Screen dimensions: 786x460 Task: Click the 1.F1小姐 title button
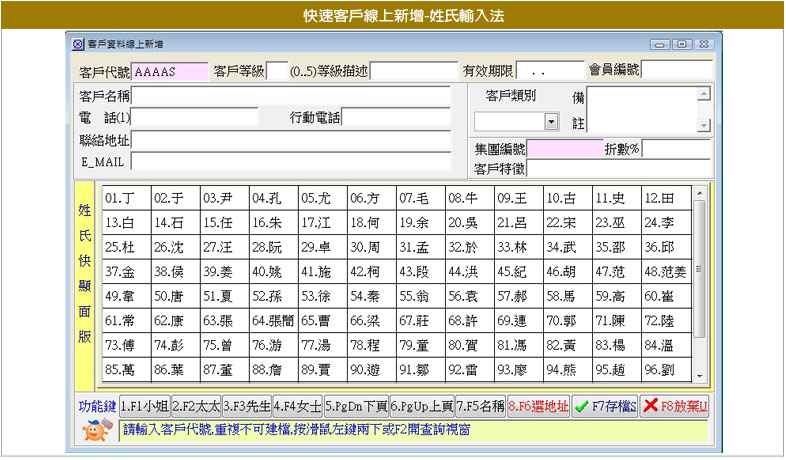[x=143, y=407]
